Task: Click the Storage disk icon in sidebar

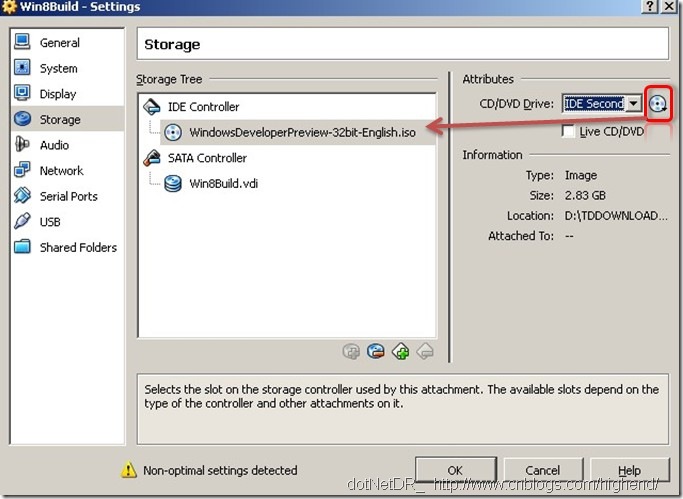Action: click(22, 119)
